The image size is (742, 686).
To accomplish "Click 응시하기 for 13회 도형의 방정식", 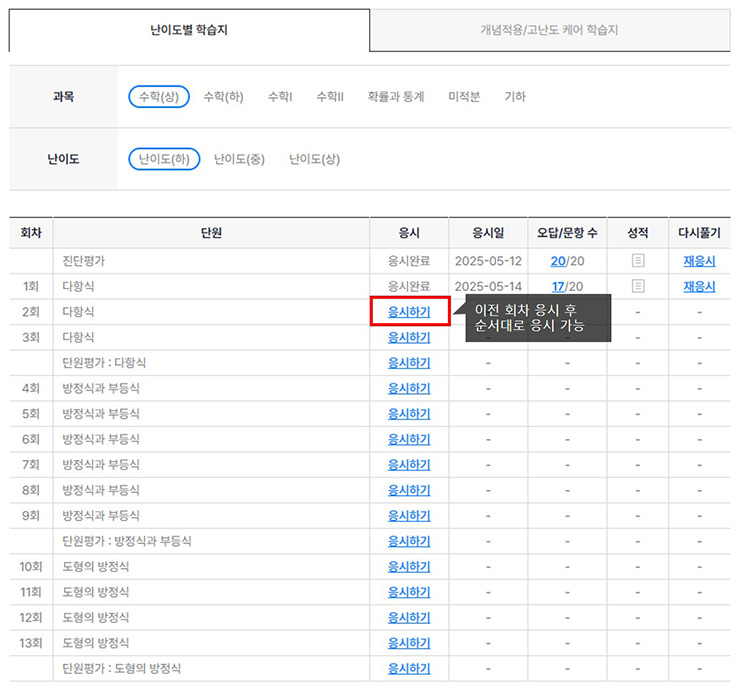I will pyautogui.click(x=409, y=643).
